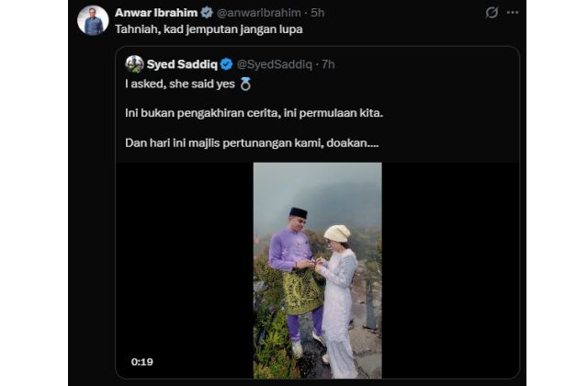Image resolution: width=588 pixels, height=386 pixels.
Task: Click the ring emoji in the quoted tweet
Action: point(244,84)
